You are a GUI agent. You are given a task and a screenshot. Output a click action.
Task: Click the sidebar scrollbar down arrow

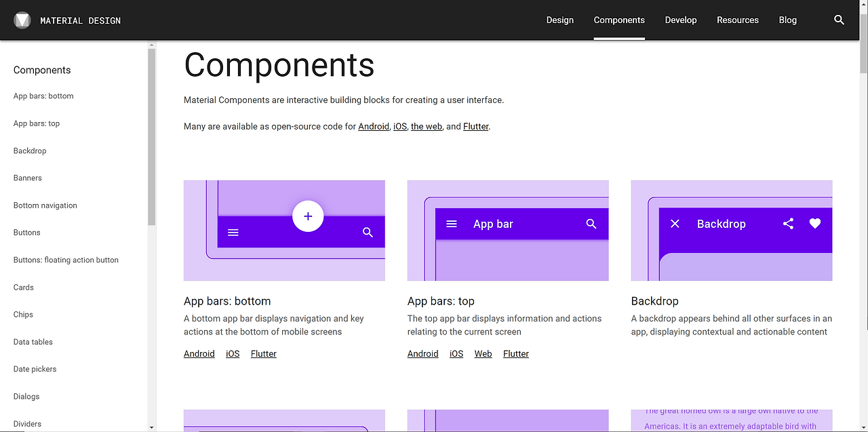coord(152,428)
